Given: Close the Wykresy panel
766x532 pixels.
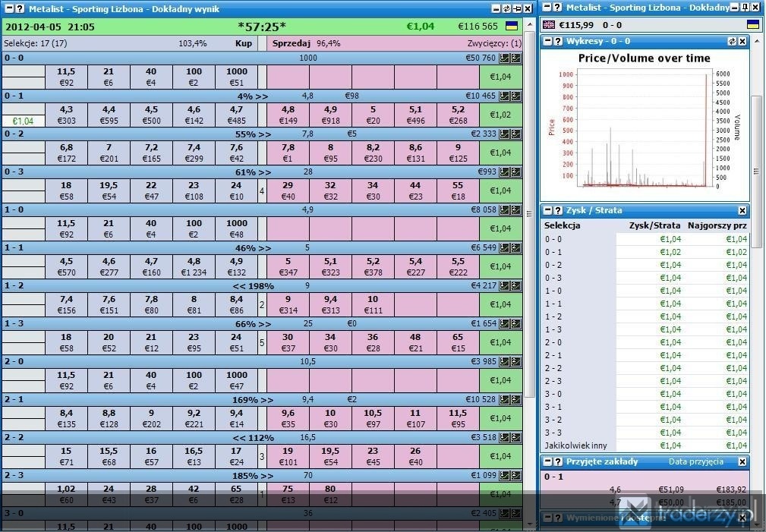Looking at the screenshot, I should tap(742, 42).
